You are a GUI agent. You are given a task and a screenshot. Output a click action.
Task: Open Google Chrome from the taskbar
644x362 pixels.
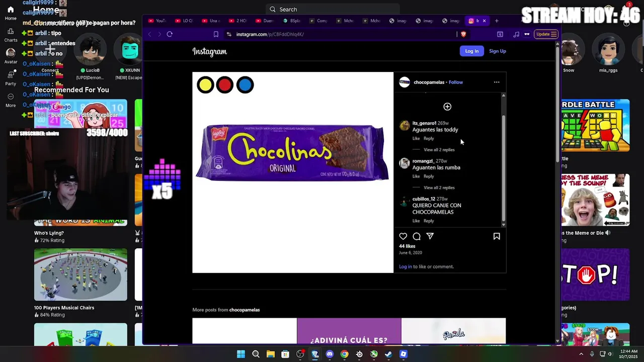tap(344, 354)
